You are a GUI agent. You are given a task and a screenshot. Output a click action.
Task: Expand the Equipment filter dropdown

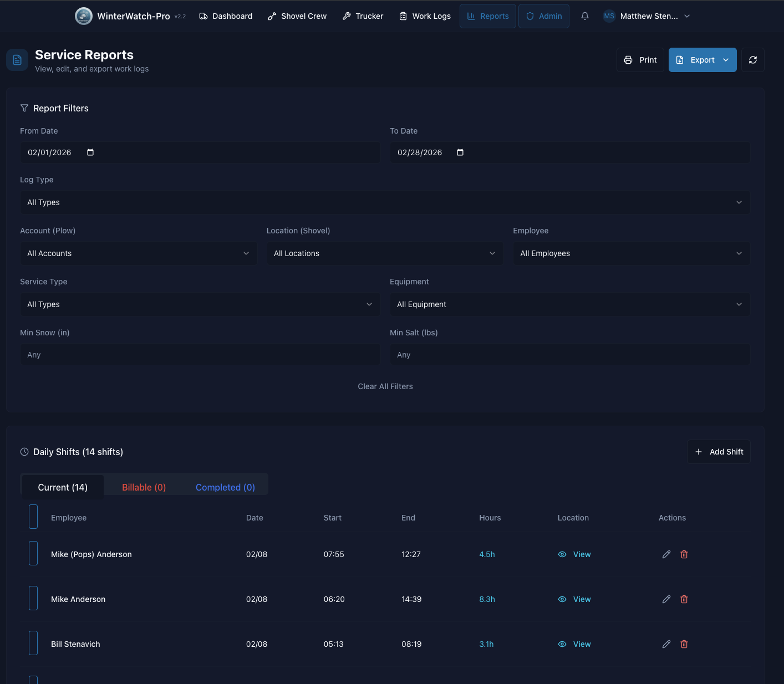[569, 304]
